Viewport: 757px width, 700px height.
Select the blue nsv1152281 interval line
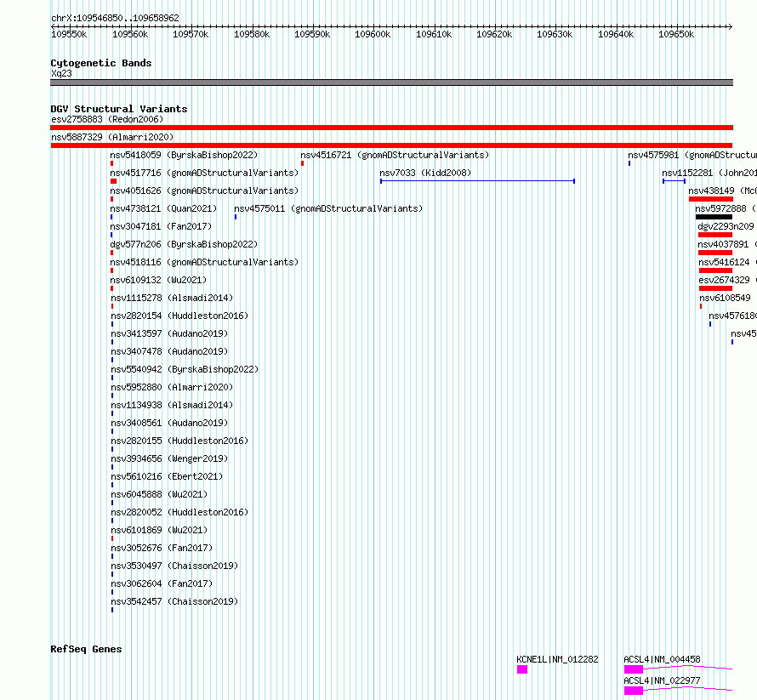pyautogui.click(x=674, y=181)
